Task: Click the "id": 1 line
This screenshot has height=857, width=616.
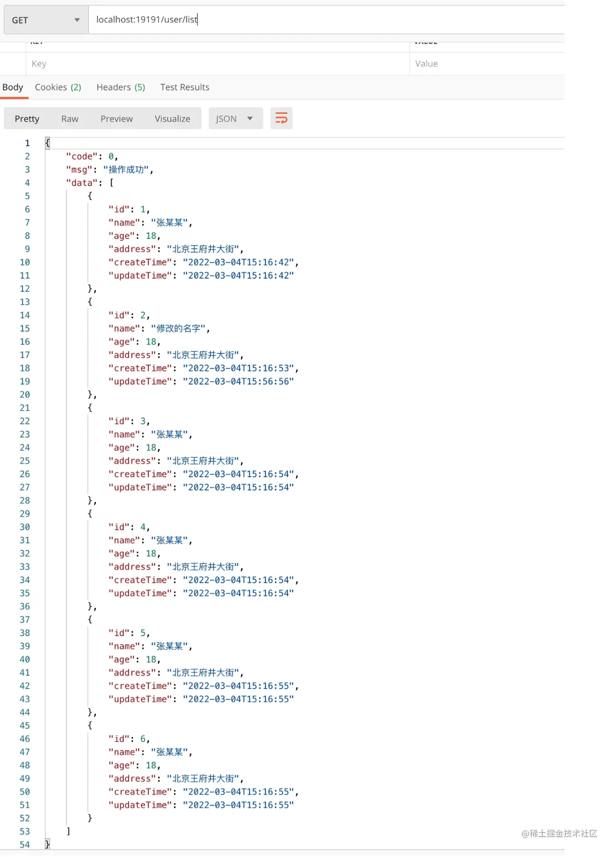Action: pos(129,209)
